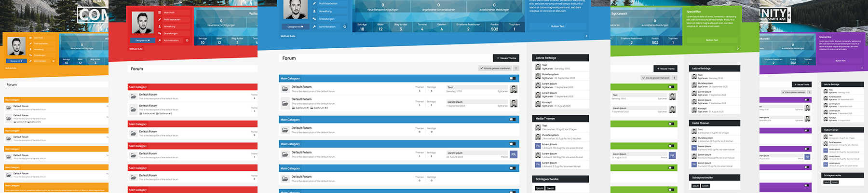
Task: Open three-dot menu beside mark-as-read in blue theme
Action: tap(516, 68)
